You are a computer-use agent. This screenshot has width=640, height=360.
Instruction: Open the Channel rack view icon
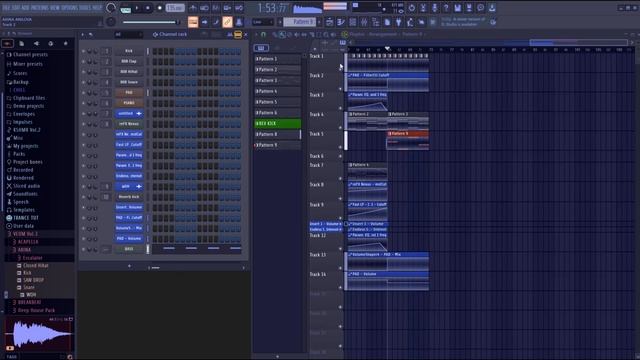[353, 22]
